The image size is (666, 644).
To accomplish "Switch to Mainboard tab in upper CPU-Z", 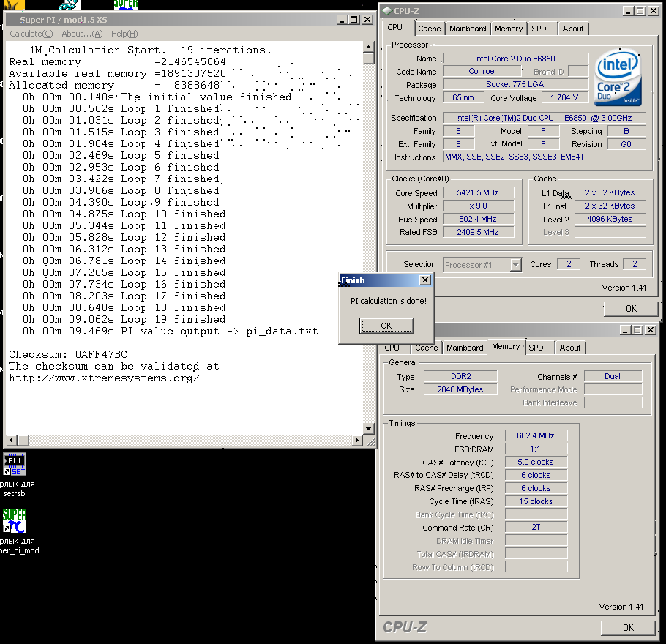I will pos(468,29).
